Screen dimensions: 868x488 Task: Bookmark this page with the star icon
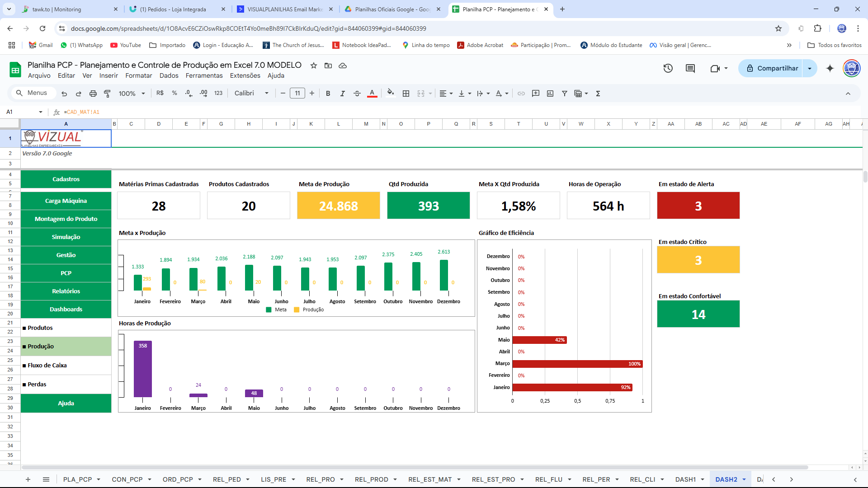click(x=778, y=28)
